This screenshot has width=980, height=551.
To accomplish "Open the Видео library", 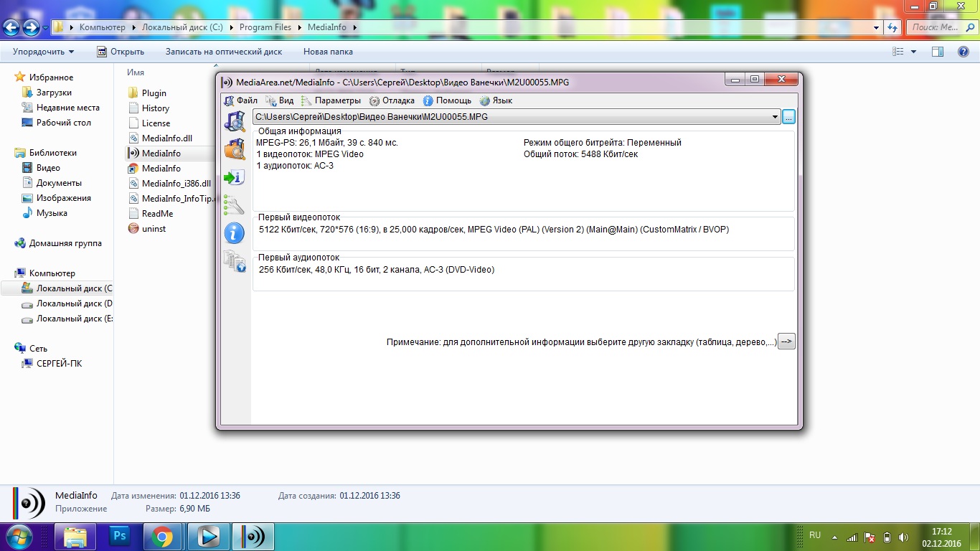I will (x=41, y=167).
